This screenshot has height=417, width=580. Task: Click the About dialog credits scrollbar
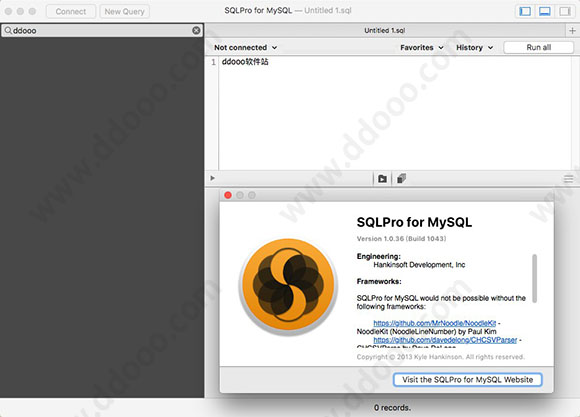pyautogui.click(x=535, y=278)
